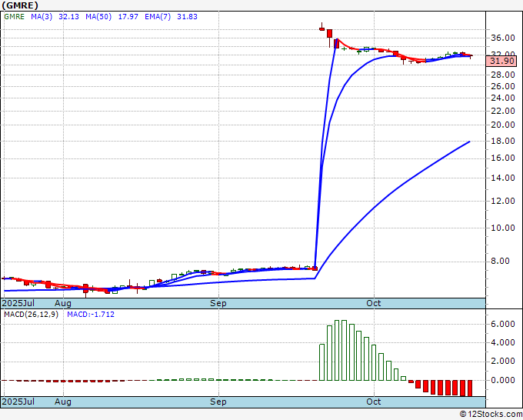
Task: Click the 6.000 MACD axis label
Action: click(503, 325)
